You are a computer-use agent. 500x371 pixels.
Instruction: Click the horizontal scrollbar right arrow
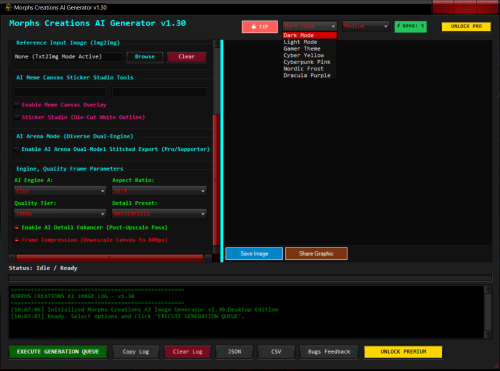208,258
